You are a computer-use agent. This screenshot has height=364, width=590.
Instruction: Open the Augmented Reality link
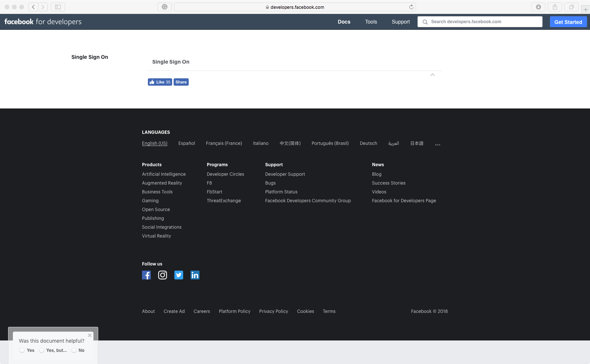(x=162, y=183)
